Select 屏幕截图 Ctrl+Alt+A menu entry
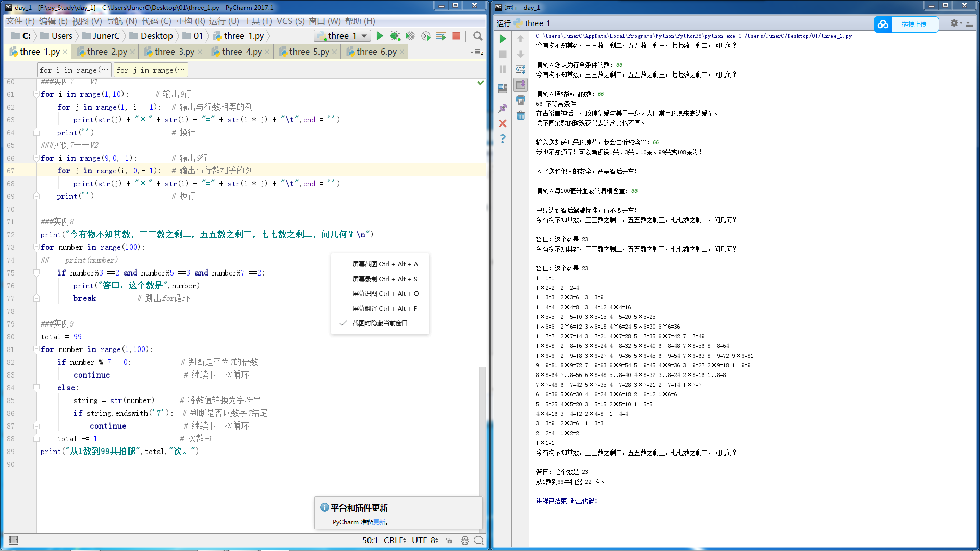 pos(385,264)
